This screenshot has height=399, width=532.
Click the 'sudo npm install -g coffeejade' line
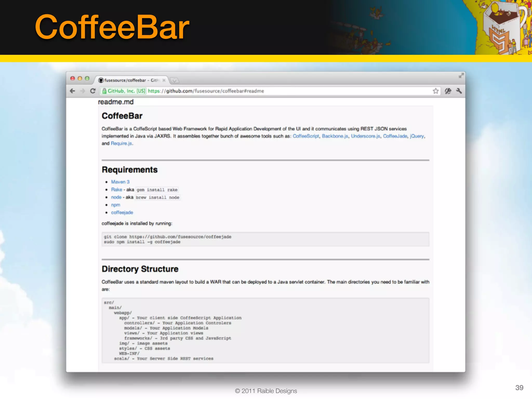click(142, 242)
